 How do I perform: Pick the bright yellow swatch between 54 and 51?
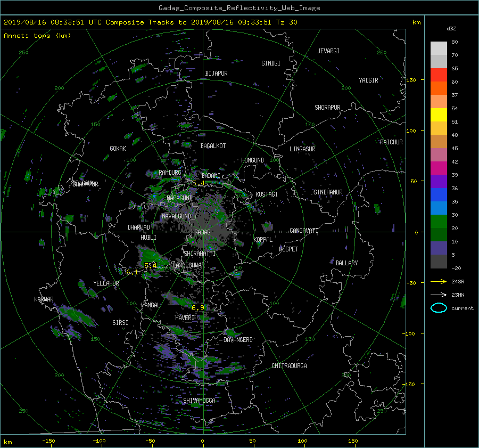point(439,115)
